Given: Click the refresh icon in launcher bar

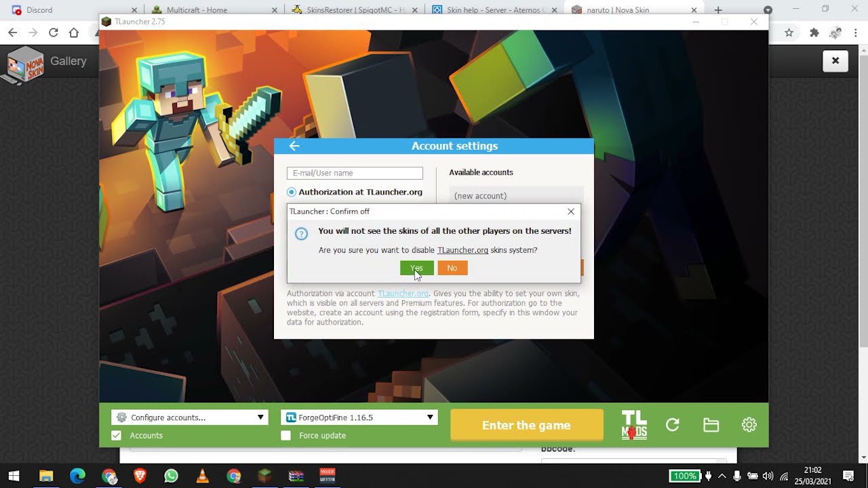Looking at the screenshot, I should coord(673,425).
